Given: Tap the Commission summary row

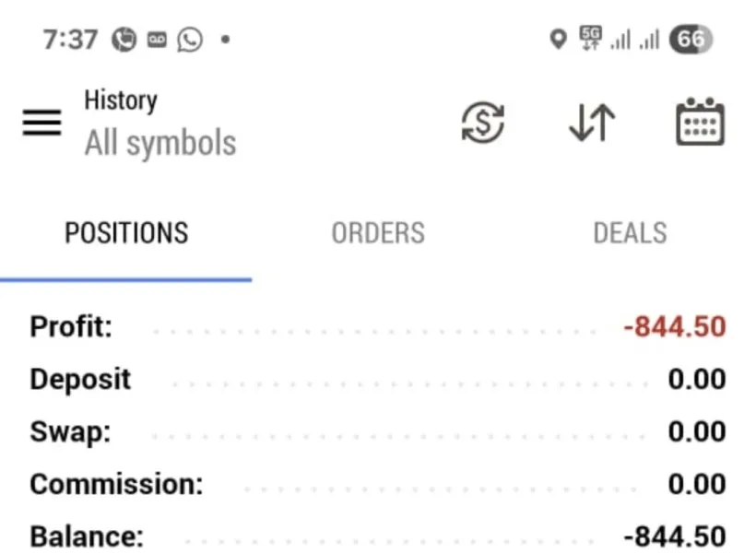Looking at the screenshot, I should coord(378,484).
